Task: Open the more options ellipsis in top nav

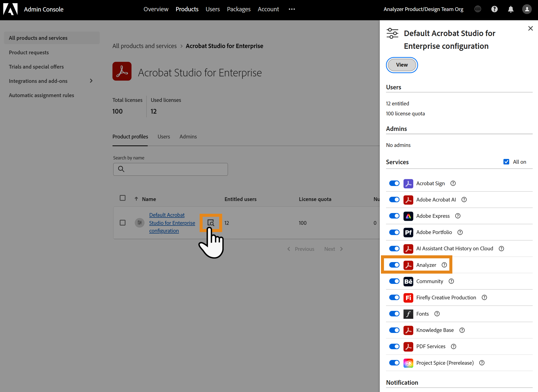Action: coord(292,9)
